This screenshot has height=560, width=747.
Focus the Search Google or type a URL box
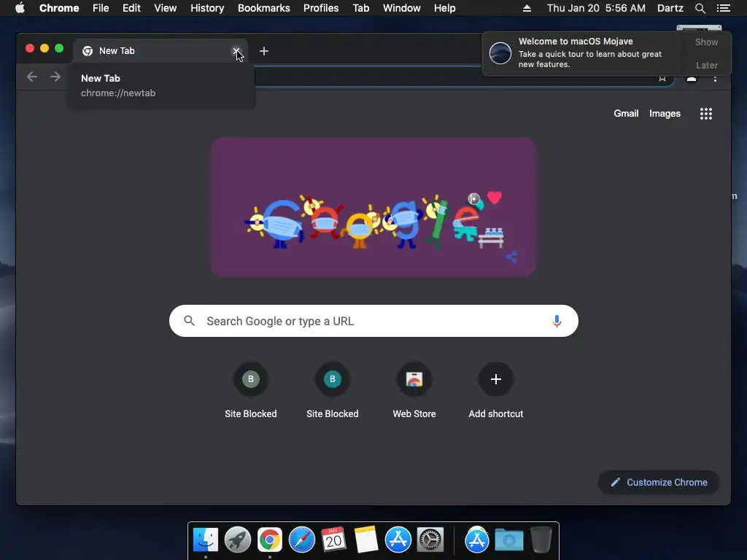pyautogui.click(x=373, y=321)
